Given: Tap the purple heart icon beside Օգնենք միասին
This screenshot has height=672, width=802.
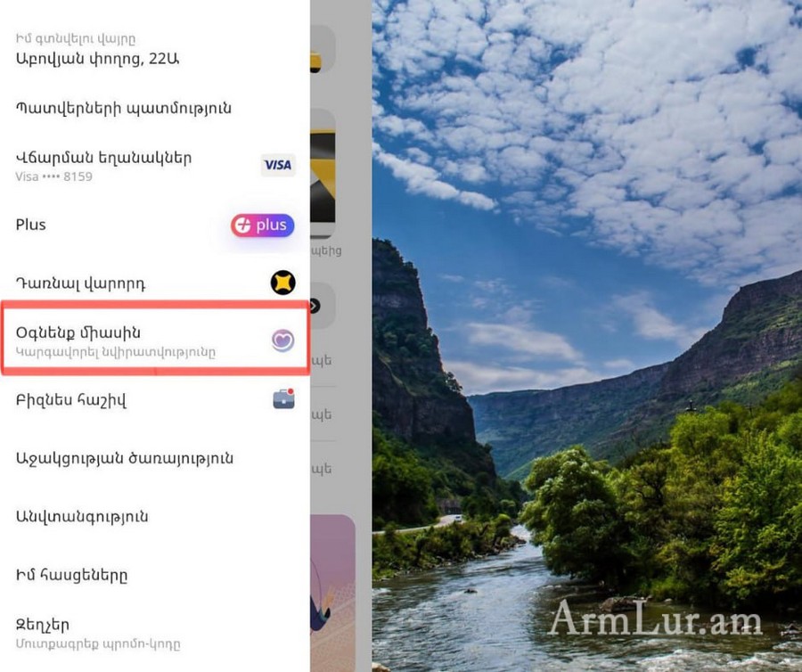Looking at the screenshot, I should click(x=282, y=340).
